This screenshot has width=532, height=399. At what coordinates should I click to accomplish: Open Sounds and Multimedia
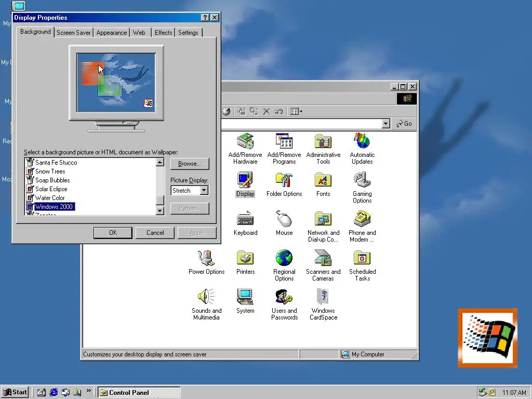pyautogui.click(x=206, y=304)
